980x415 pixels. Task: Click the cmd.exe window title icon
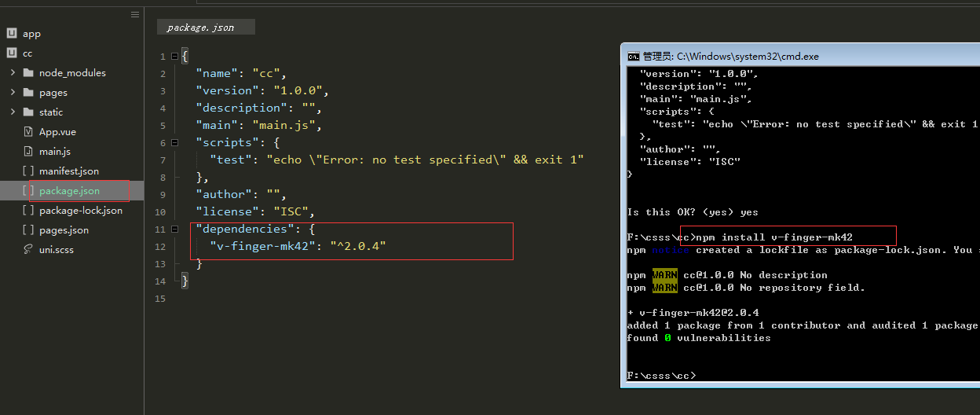pyautogui.click(x=633, y=57)
